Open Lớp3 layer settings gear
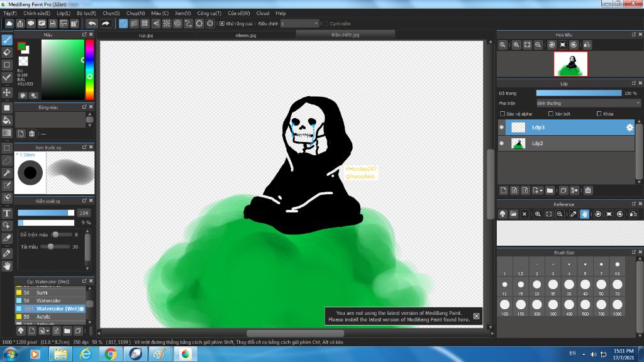This screenshot has width=644, height=362. [630, 128]
